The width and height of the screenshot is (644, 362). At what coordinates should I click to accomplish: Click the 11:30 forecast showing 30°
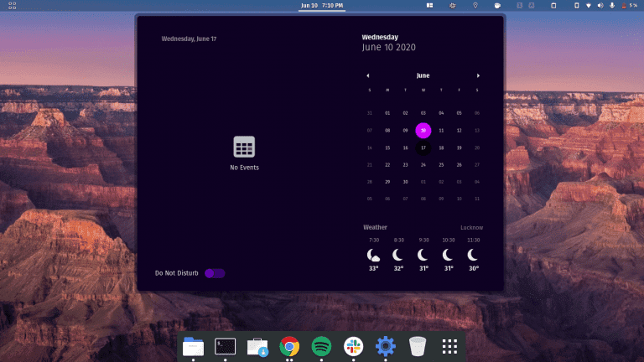point(473,255)
